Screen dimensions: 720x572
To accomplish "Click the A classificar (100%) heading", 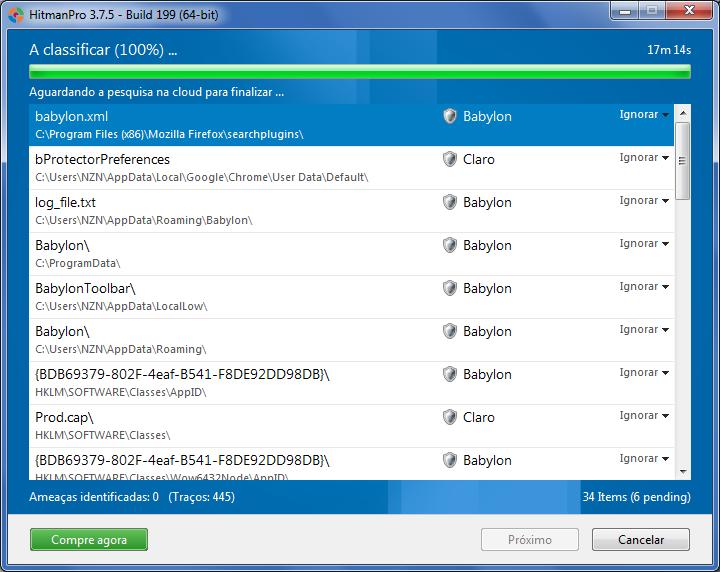I will tap(103, 50).
